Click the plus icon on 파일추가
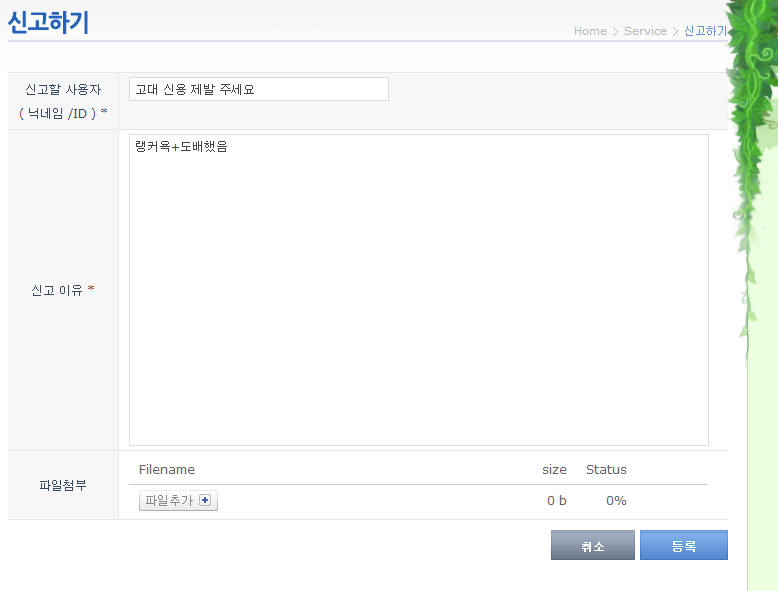Screen dimensions: 778x591 pos(205,500)
